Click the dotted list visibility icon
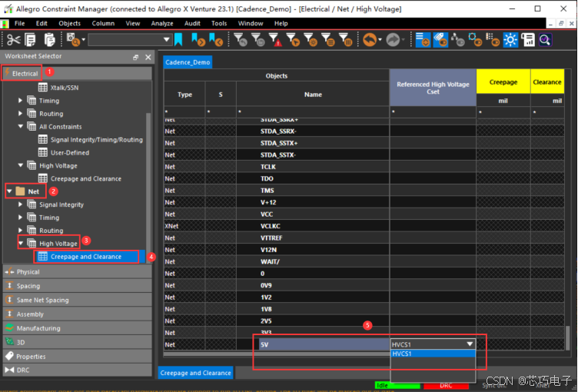The height and width of the screenshot is (392, 578). [493, 39]
